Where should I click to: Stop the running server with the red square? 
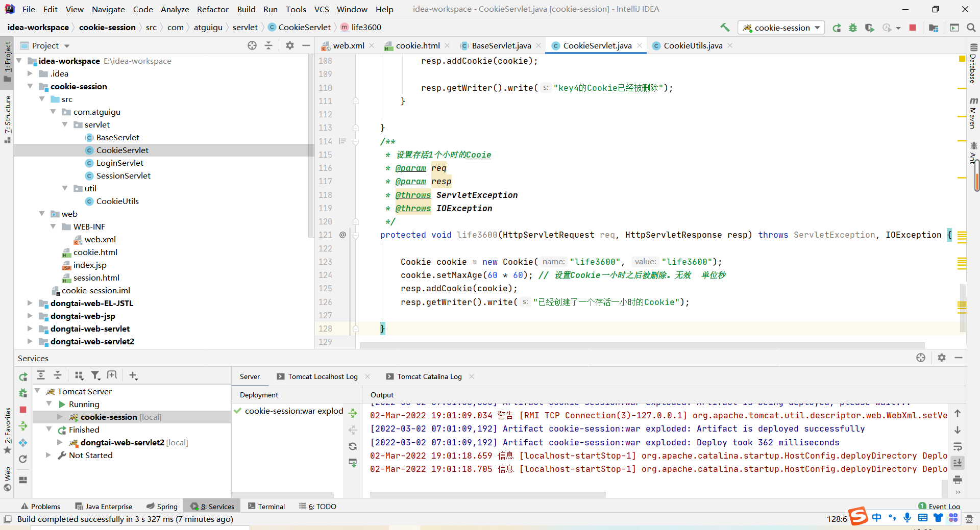pyautogui.click(x=913, y=28)
